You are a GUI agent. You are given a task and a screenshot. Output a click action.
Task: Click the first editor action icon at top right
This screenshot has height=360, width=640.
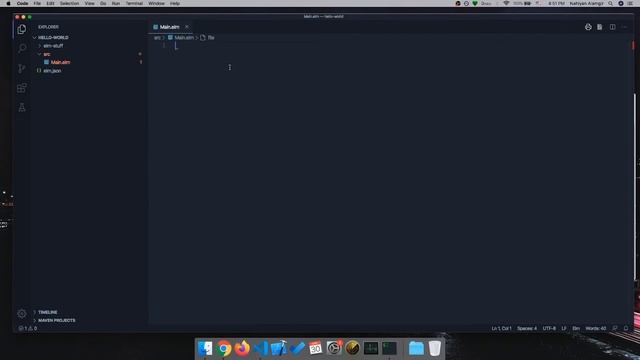tap(588, 27)
